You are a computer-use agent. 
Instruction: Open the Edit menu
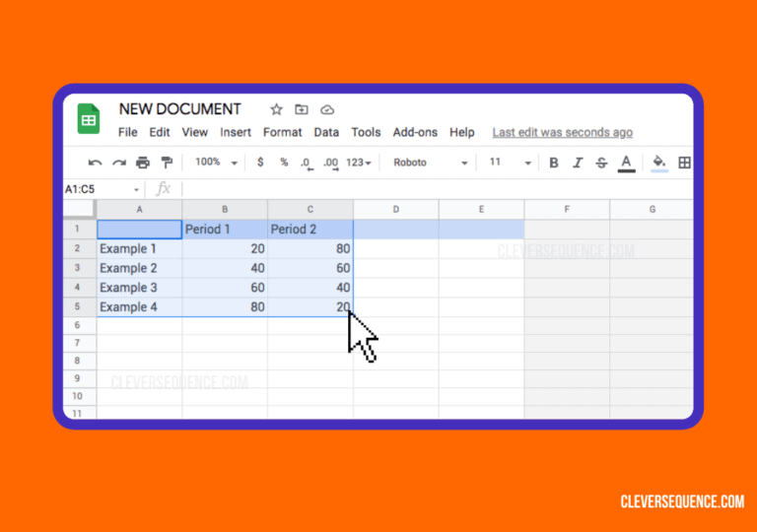click(x=160, y=132)
